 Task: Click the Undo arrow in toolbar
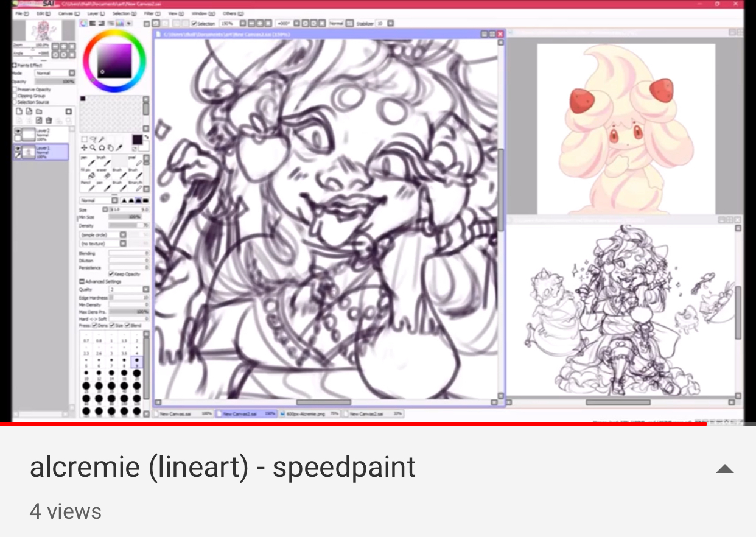156,23
